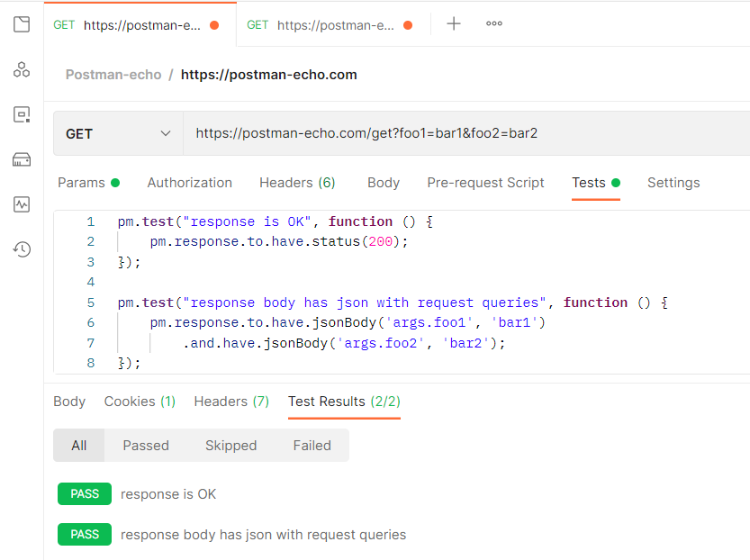The height and width of the screenshot is (560, 750).
Task: Open tab options three-dot menu
Action: coord(494,23)
